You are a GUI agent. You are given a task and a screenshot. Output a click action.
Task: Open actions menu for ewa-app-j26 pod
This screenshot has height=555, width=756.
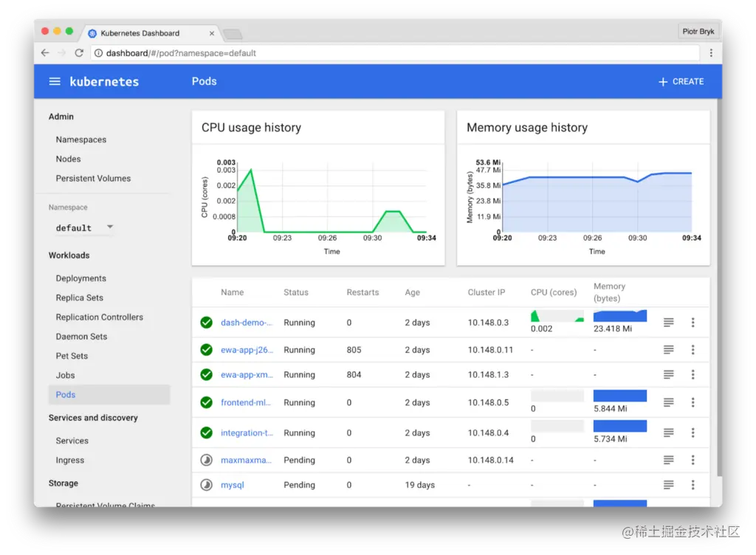coord(693,350)
